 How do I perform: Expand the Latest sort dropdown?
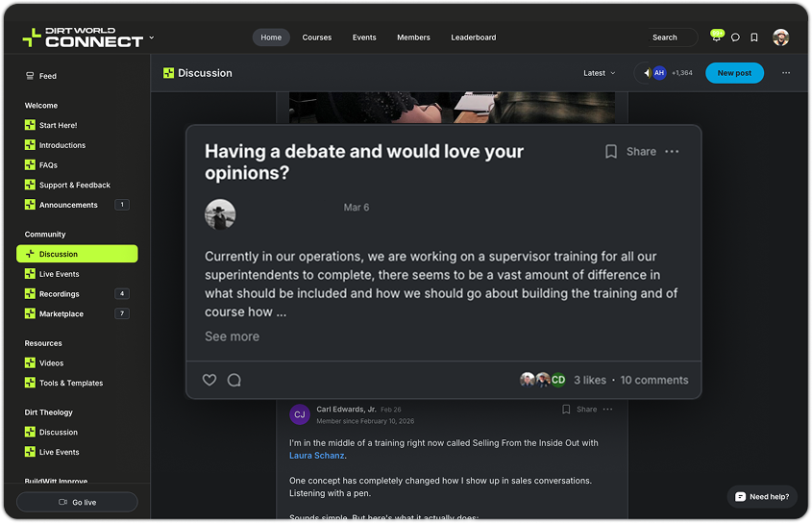point(600,73)
